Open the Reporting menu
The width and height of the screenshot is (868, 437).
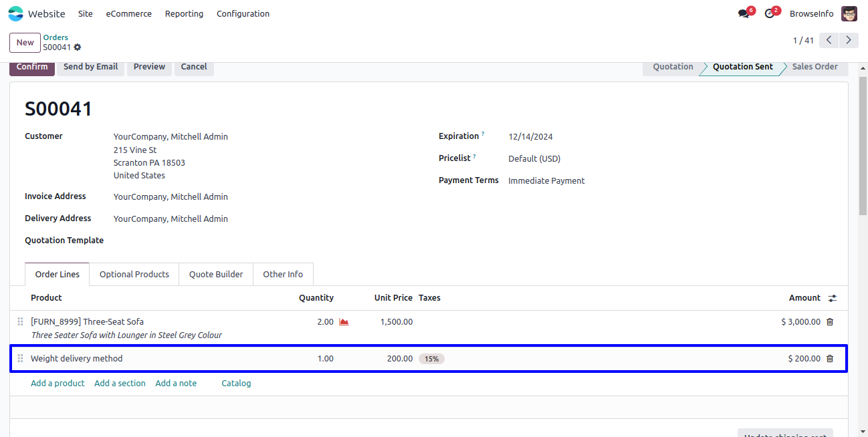point(184,13)
